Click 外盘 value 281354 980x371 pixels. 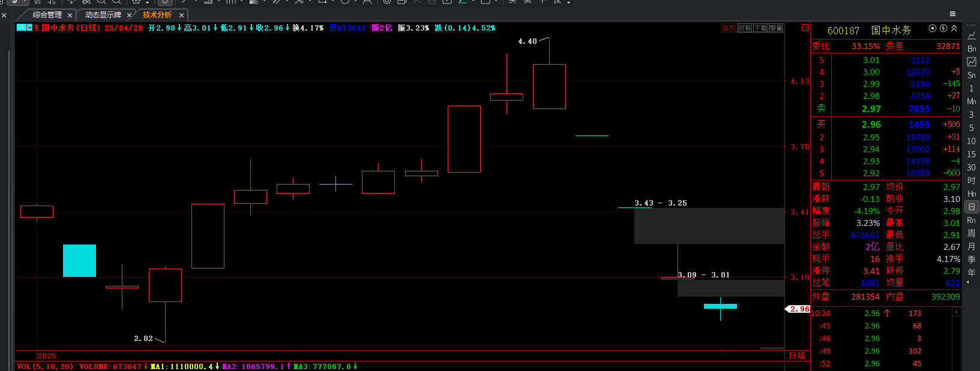click(865, 297)
